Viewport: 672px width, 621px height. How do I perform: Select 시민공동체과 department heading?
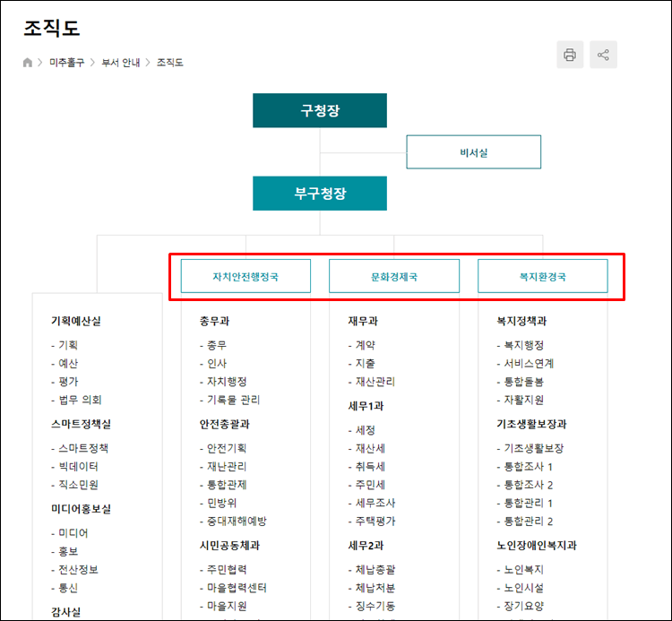tap(229, 546)
